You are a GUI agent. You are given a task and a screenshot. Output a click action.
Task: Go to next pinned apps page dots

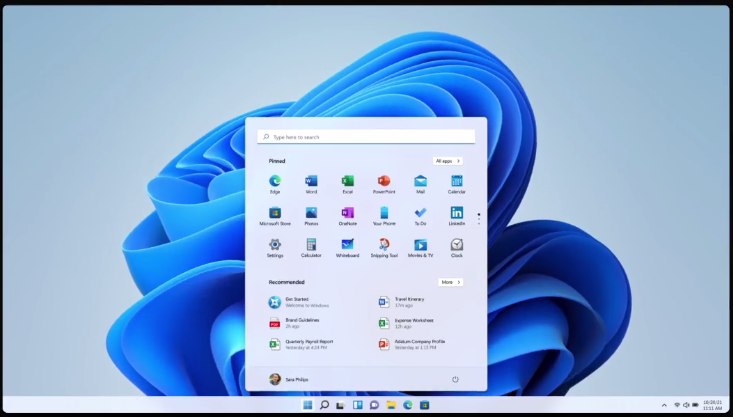point(479,219)
